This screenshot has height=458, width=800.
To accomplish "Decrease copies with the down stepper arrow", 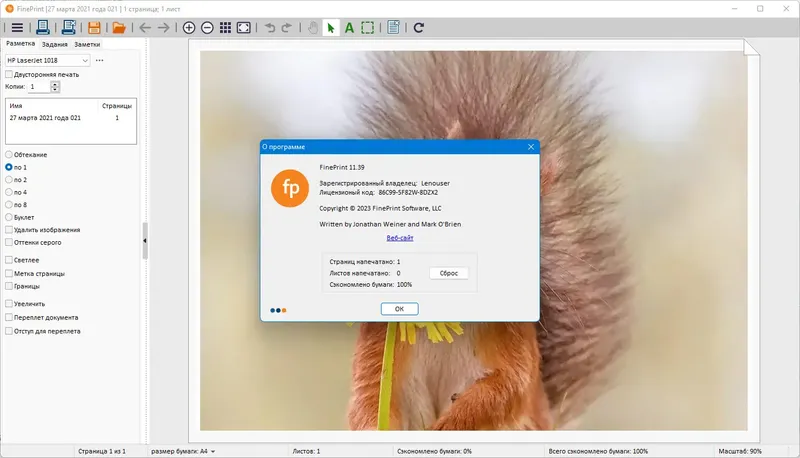I will [x=55, y=90].
